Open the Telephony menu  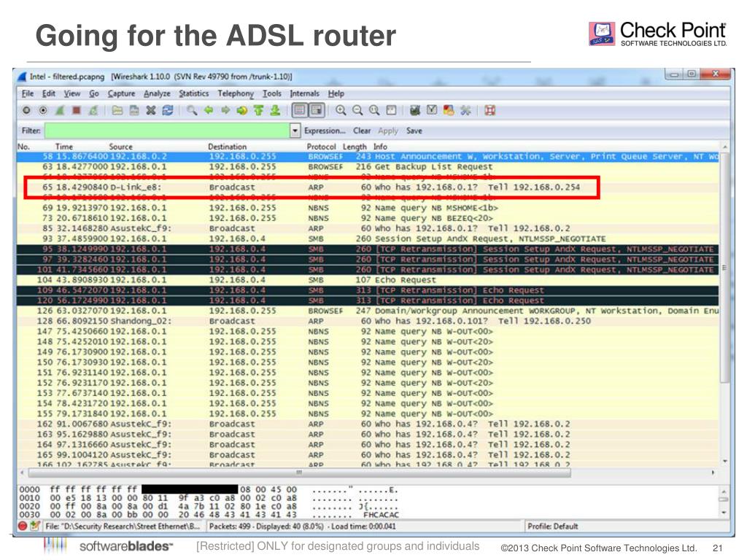point(236,93)
